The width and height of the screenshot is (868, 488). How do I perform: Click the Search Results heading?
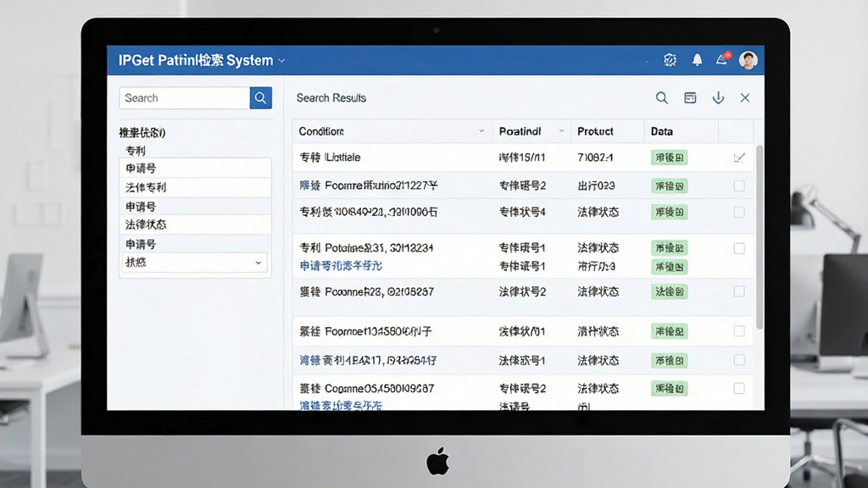pos(331,98)
